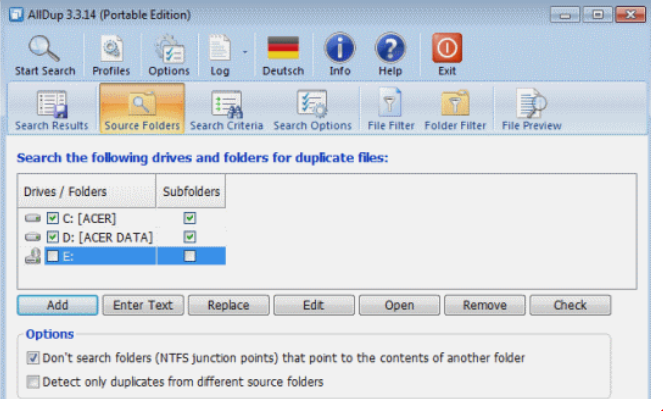
Task: Switch to the Search Criteria tab
Action: pos(226,110)
